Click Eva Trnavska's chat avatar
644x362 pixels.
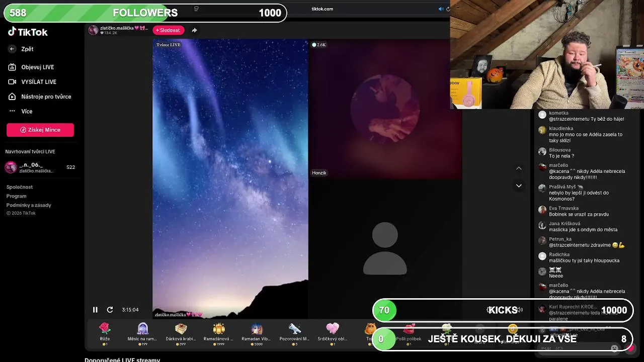coord(542,210)
